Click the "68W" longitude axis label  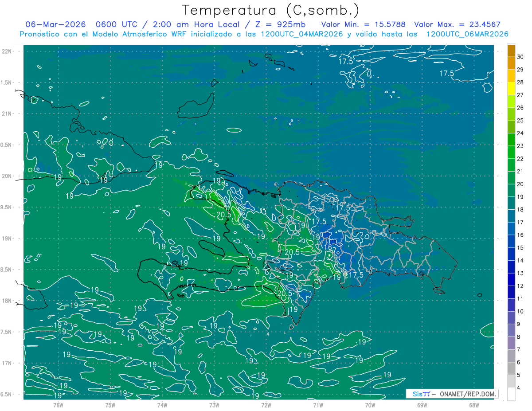click(473, 405)
